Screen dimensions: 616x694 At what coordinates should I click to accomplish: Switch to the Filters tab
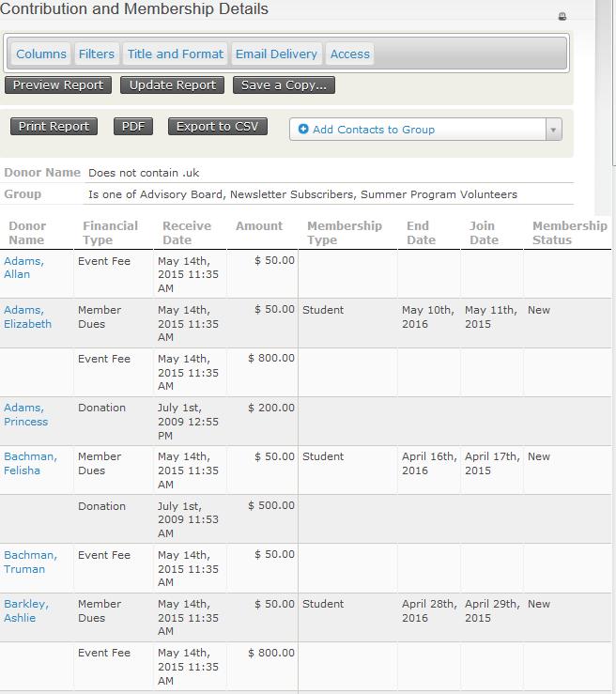tap(97, 54)
